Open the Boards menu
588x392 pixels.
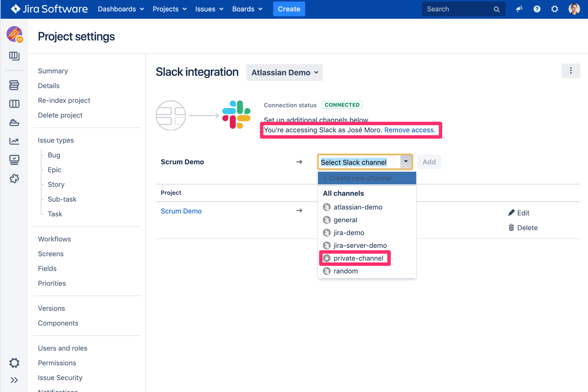click(x=247, y=9)
